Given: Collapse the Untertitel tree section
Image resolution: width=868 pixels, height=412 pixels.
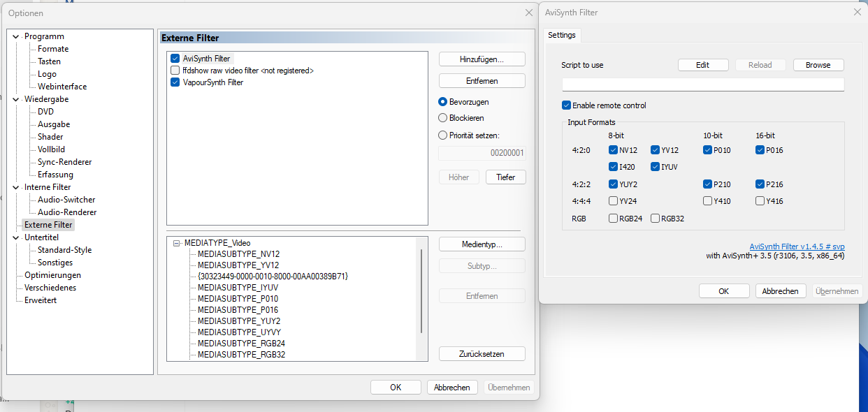Looking at the screenshot, I should coord(15,237).
